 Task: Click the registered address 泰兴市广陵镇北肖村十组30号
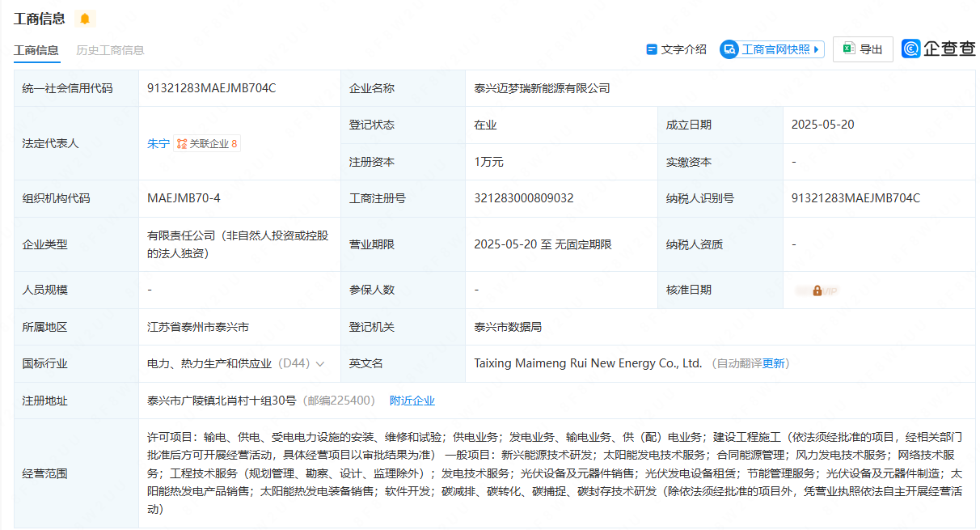pyautogui.click(x=222, y=401)
